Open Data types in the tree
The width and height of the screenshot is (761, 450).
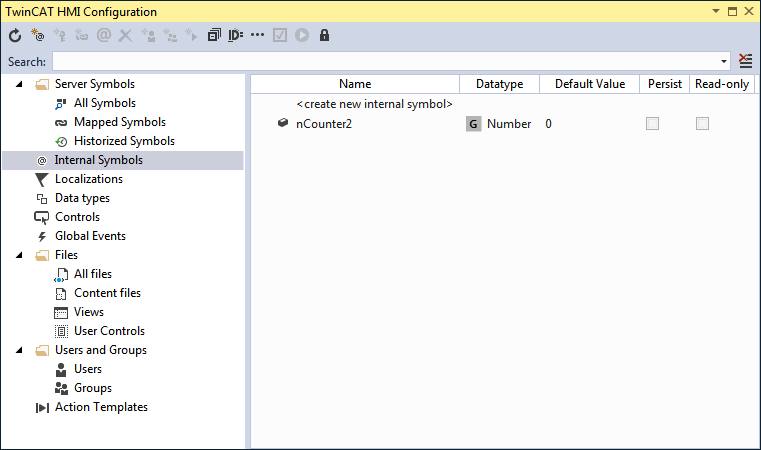(82, 198)
